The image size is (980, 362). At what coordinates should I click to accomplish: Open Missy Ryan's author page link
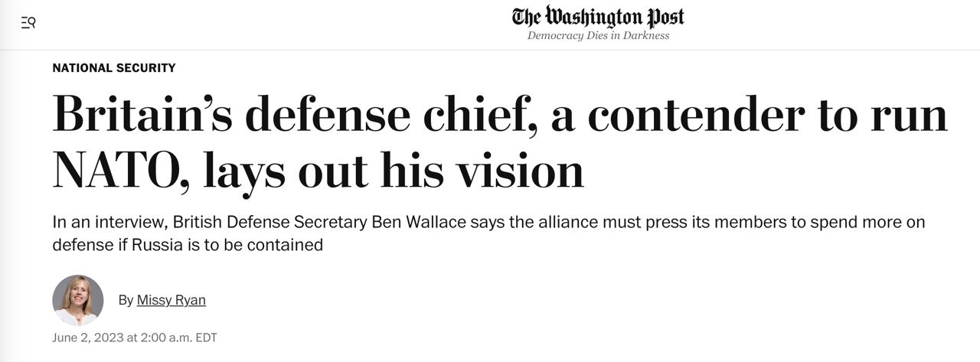[171, 300]
